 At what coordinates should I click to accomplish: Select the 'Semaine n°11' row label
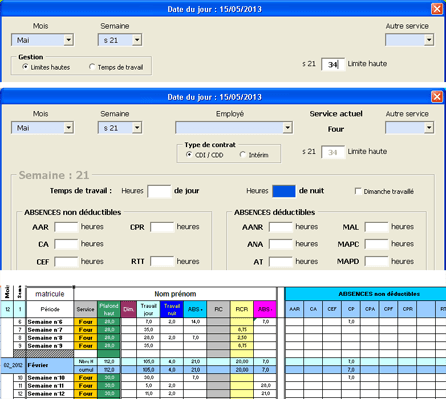point(50,386)
